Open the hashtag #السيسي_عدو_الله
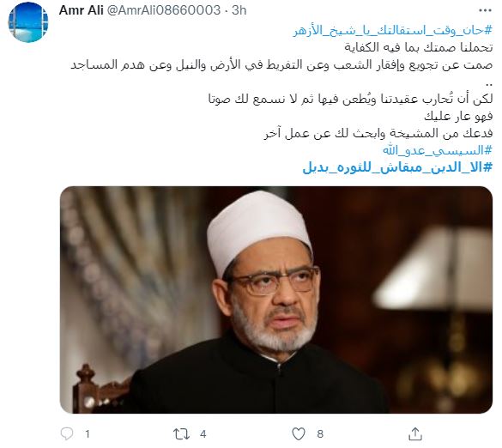Image resolution: width=502 pixels, height=448 pixels. (438, 150)
